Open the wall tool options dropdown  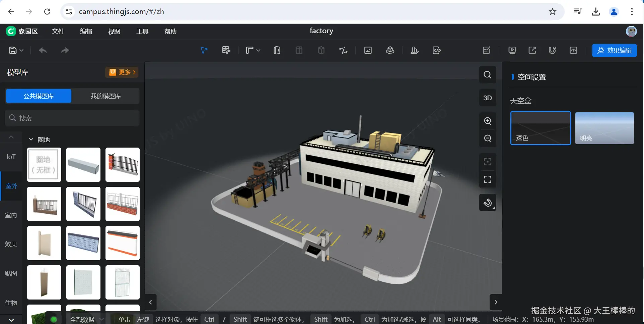(x=258, y=50)
